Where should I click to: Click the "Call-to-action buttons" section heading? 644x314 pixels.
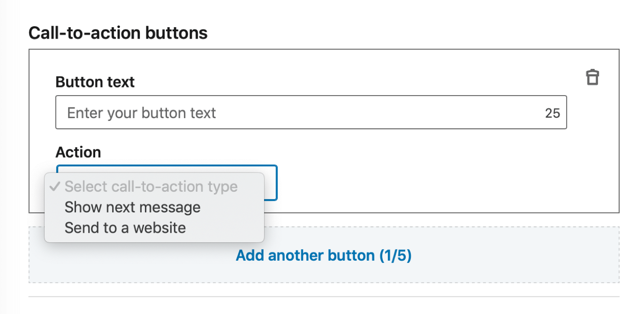(118, 33)
